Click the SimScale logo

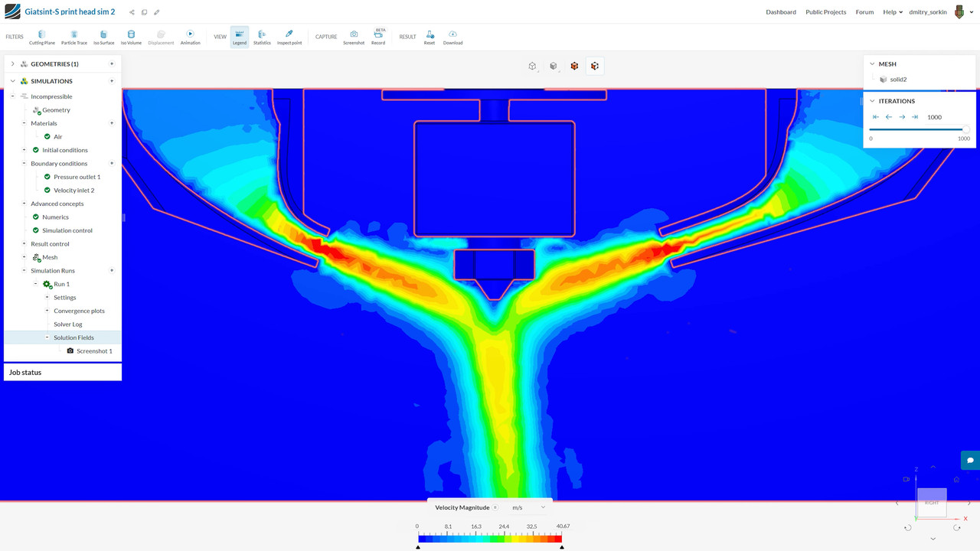[12, 11]
